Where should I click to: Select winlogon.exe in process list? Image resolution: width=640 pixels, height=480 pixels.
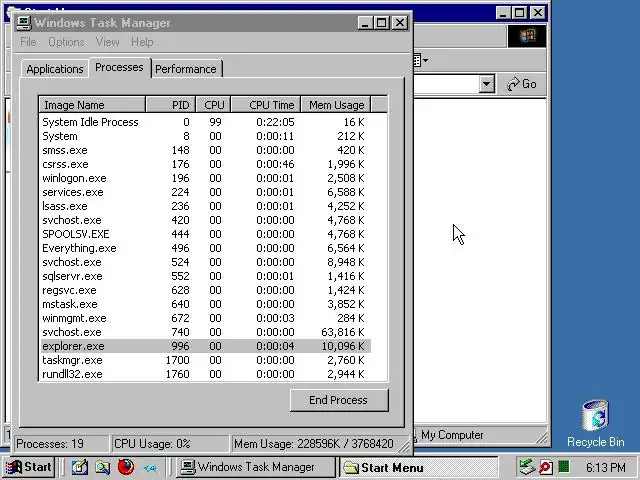pyautogui.click(x=205, y=178)
